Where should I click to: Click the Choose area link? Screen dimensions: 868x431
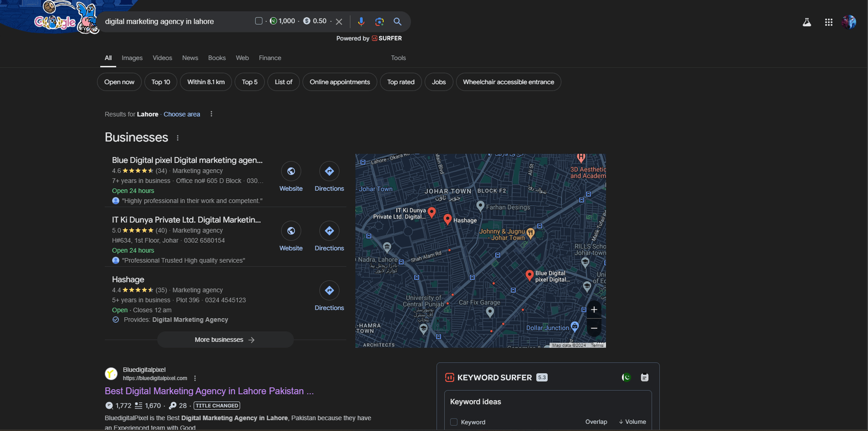(x=182, y=114)
